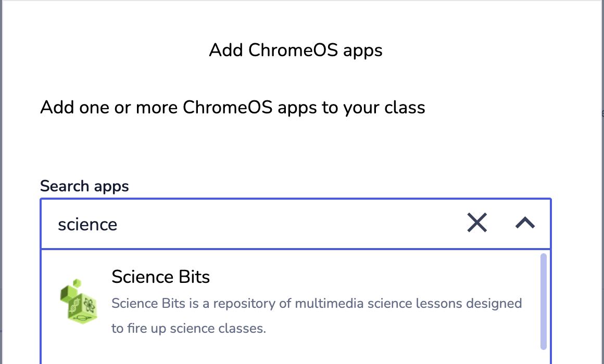Click the "Search apps" field label
604x364 pixels.
(x=84, y=186)
